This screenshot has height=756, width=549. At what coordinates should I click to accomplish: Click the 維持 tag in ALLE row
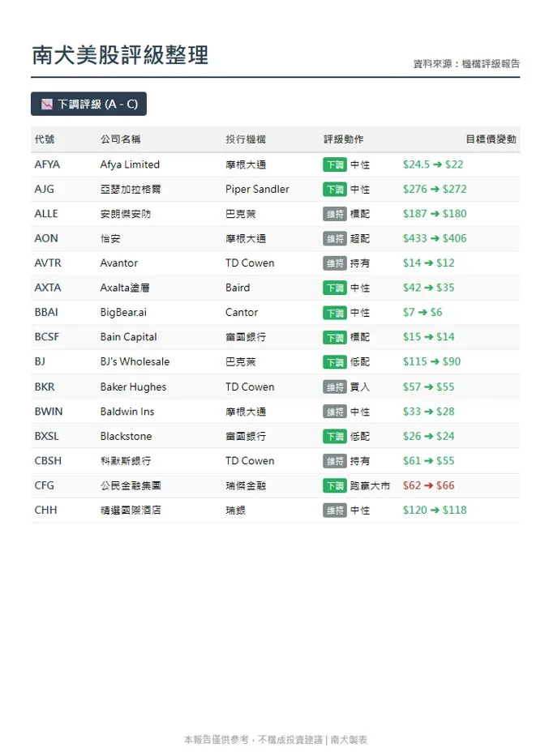pyautogui.click(x=335, y=214)
